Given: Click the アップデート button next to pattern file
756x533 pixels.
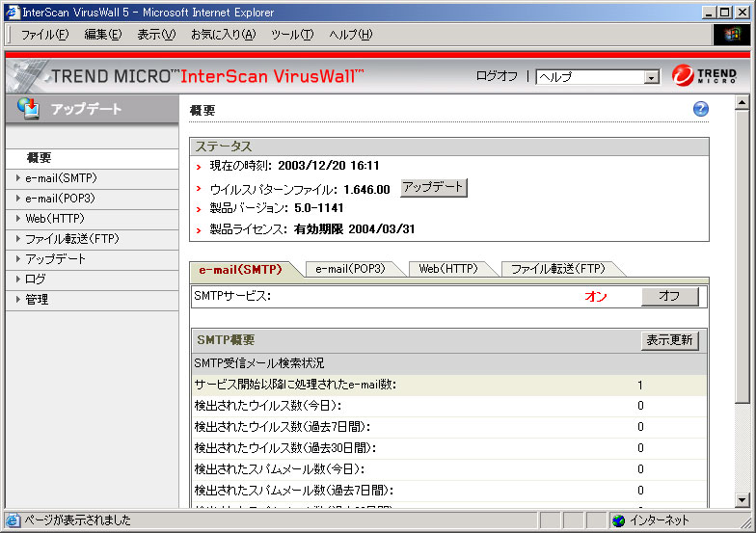Looking at the screenshot, I should [434, 187].
